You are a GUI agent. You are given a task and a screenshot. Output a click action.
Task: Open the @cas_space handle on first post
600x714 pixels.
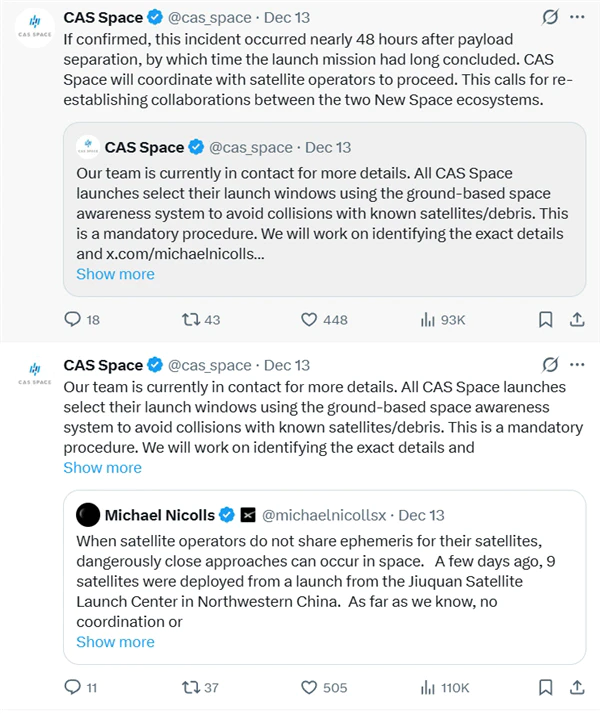(209, 18)
